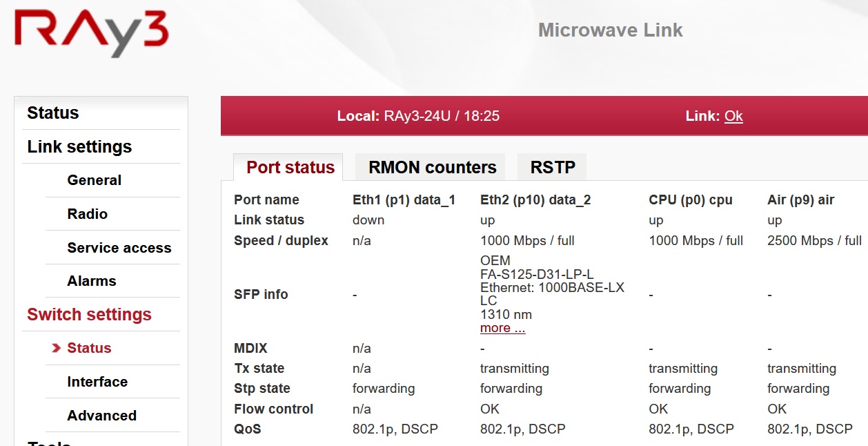Click the Eth2 (p10) data_2 column header

(535, 200)
